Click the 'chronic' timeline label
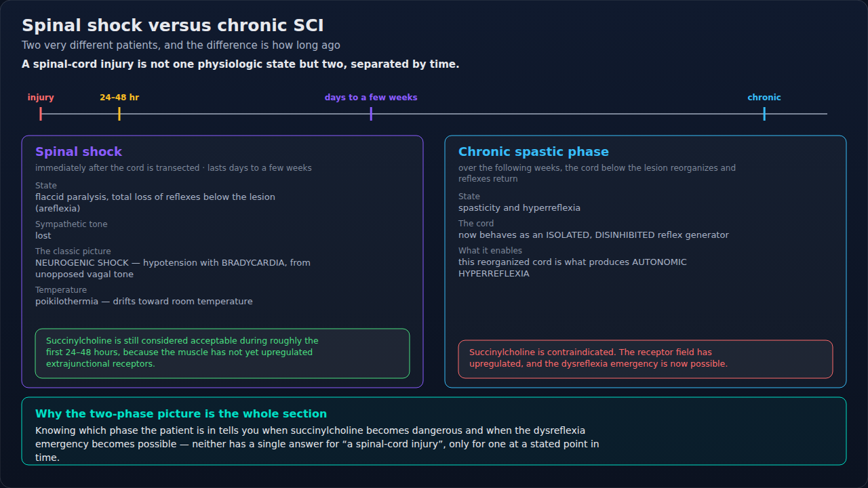The width and height of the screenshot is (868, 488). point(764,98)
